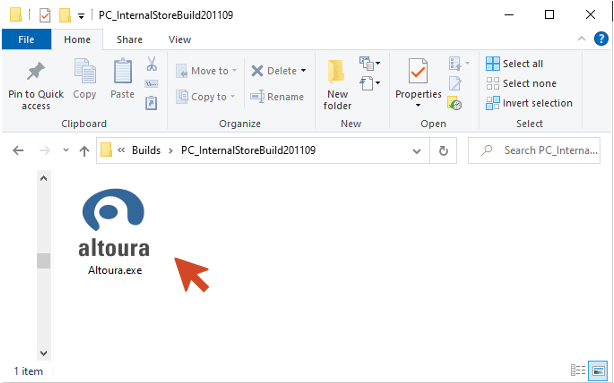
Task: Go back to previous folder
Action: tap(18, 150)
